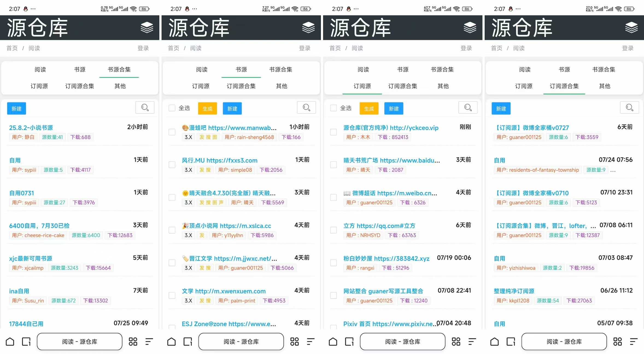
Task: Tap search icon above 源仓库(官方纯净) entry
Action: [x=468, y=108]
